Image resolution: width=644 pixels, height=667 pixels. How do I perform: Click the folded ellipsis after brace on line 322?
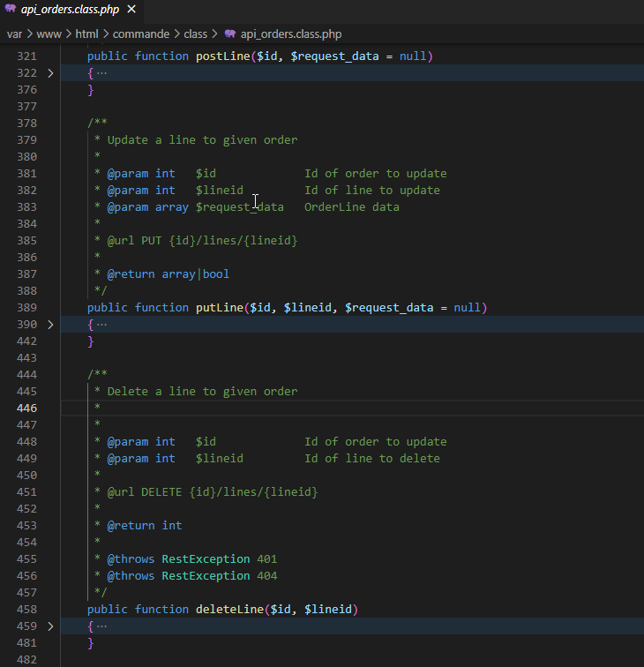tap(101, 73)
